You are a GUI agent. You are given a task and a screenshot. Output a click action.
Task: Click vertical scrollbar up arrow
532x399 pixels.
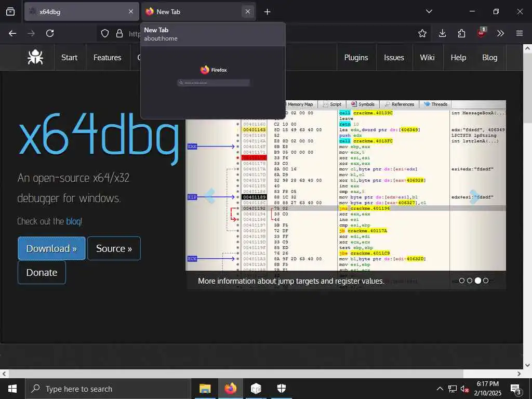pyautogui.click(x=527, y=48)
